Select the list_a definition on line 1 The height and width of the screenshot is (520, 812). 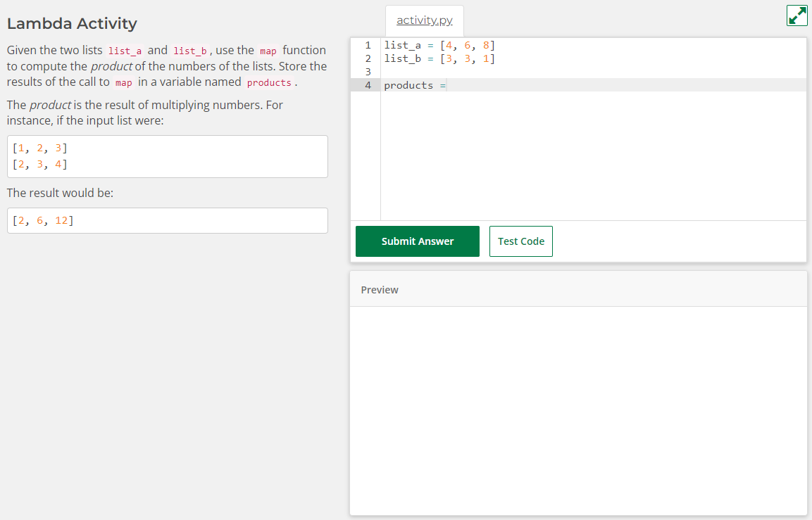pos(437,44)
